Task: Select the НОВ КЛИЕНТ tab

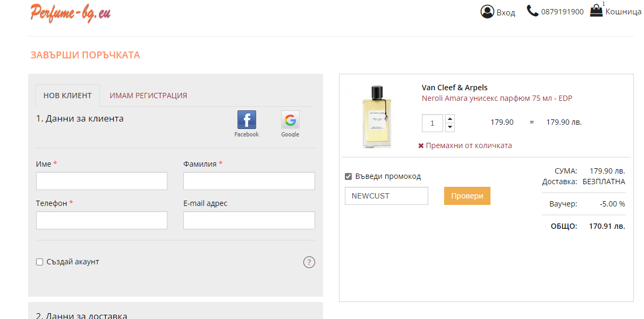Action: tap(67, 96)
